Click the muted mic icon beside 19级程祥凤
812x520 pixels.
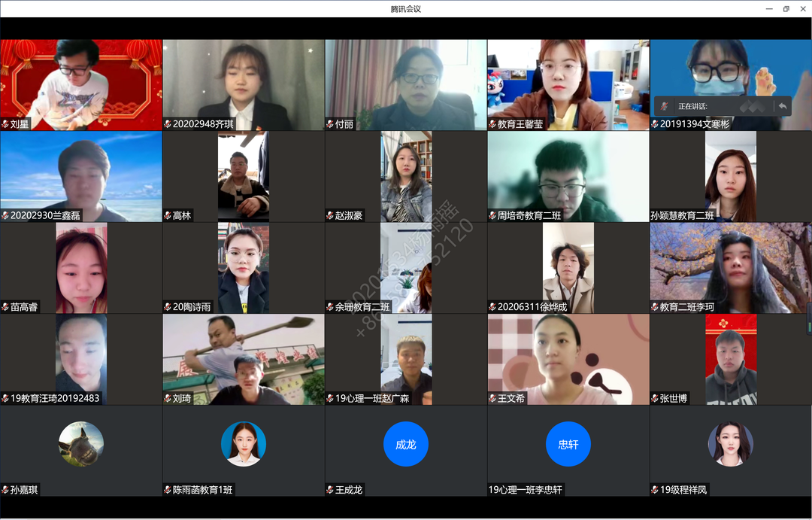tap(655, 490)
